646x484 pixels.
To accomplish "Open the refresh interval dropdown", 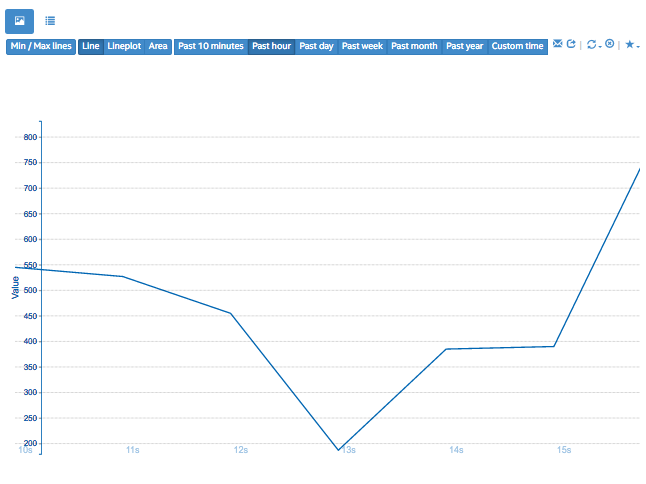I will coord(593,45).
